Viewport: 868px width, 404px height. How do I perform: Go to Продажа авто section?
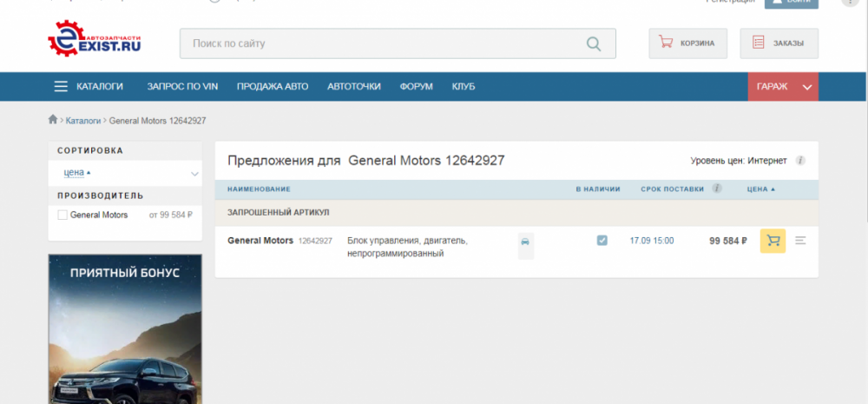click(273, 87)
